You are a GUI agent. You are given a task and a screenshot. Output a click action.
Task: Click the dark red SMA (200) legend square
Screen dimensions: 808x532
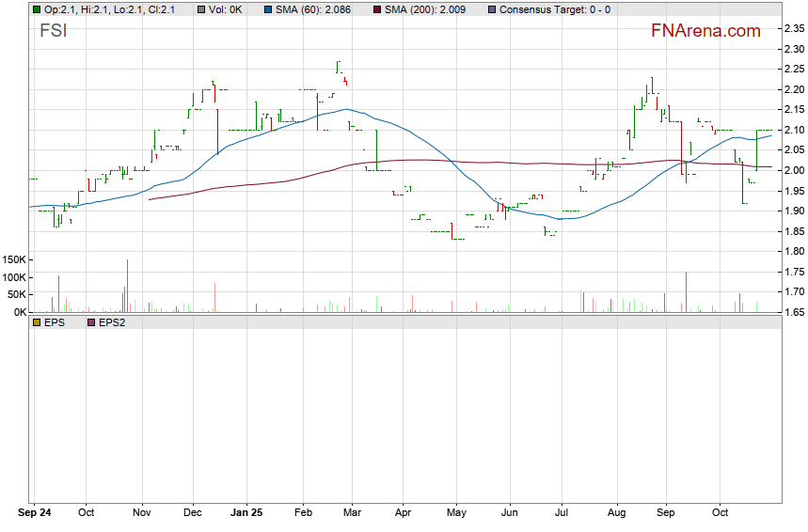377,9
